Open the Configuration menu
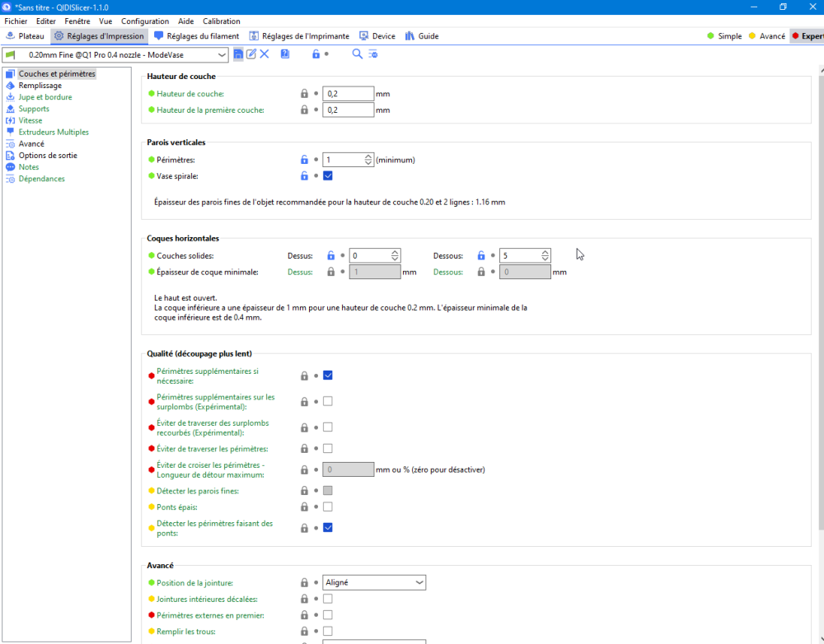The width and height of the screenshot is (824, 644). [x=145, y=21]
